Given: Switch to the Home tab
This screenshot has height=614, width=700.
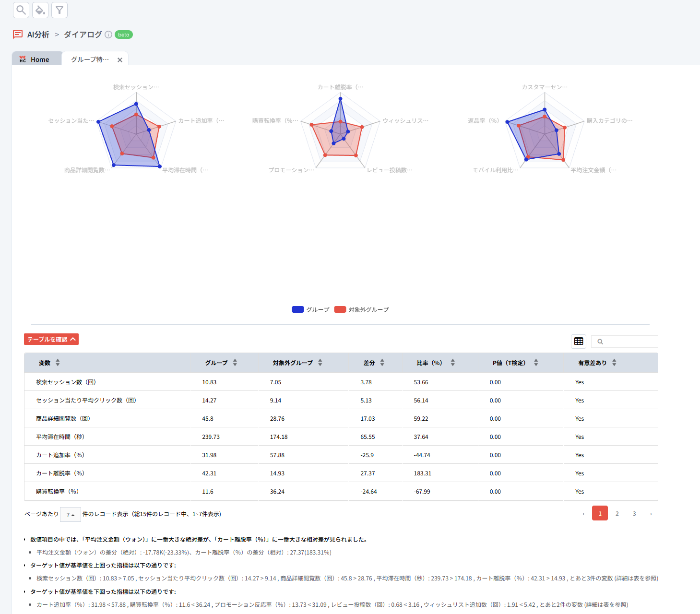Looking at the screenshot, I should click(x=37, y=59).
